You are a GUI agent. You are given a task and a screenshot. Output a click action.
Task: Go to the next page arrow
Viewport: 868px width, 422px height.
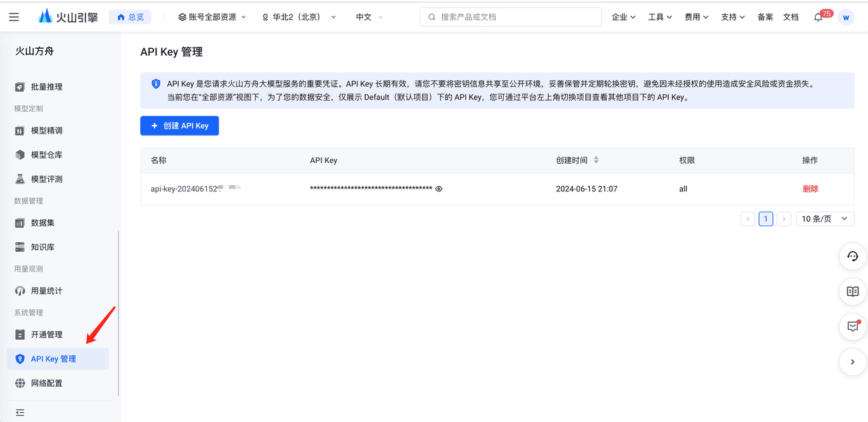pyautogui.click(x=784, y=218)
